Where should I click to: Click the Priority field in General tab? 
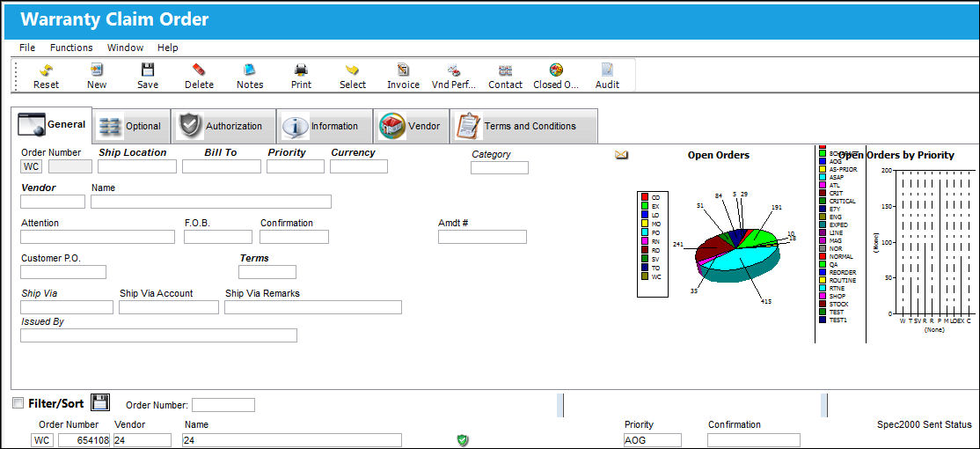[x=295, y=166]
